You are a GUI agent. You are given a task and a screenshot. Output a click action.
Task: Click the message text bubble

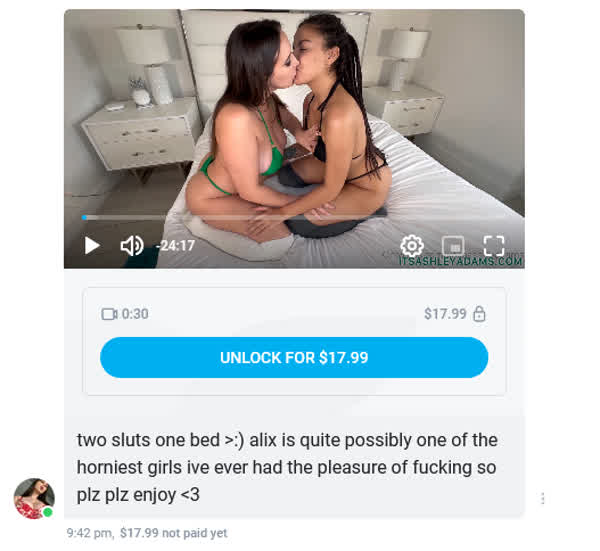tap(294, 467)
